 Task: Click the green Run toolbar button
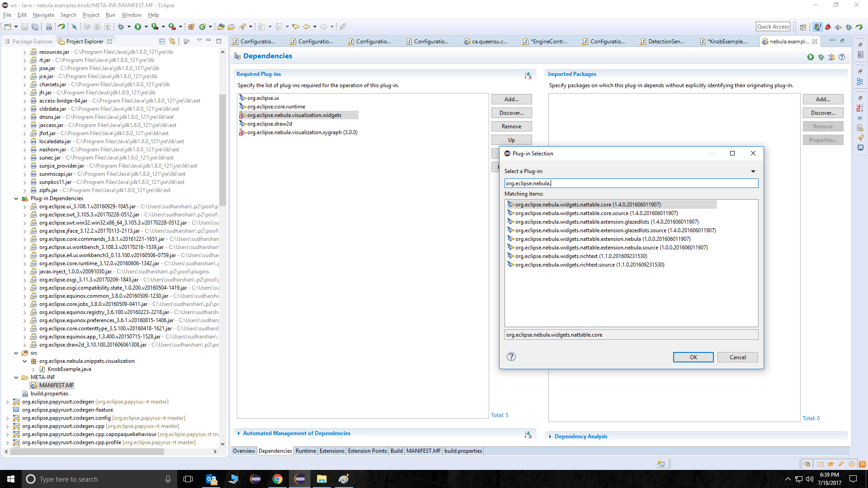point(138,27)
